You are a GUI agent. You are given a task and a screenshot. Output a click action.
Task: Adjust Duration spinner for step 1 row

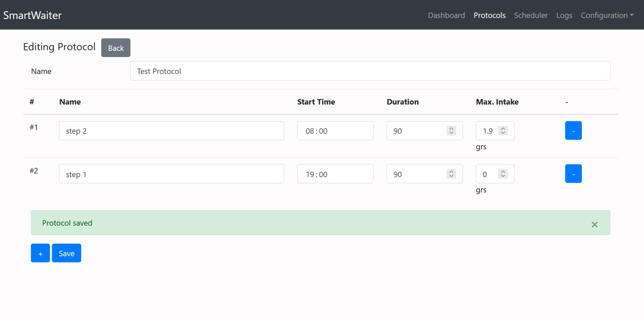click(x=451, y=174)
